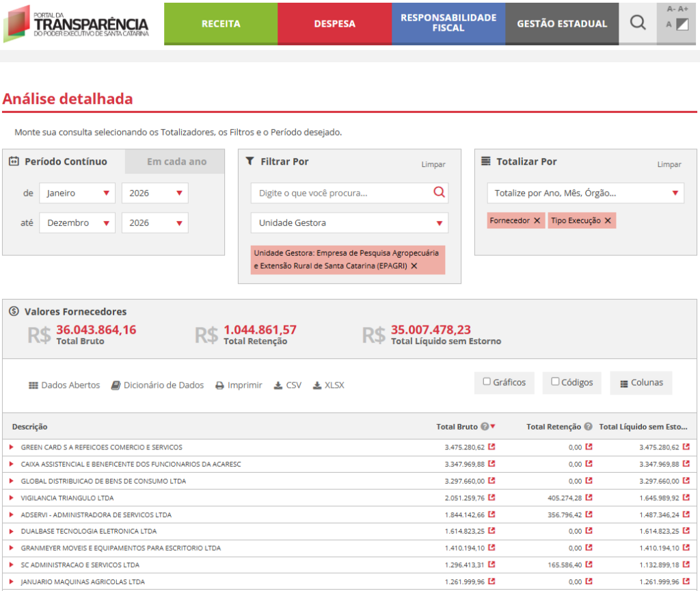This screenshot has width=700, height=591.
Task: Remove the Fornecedor totalizer tag
Action: point(537,220)
